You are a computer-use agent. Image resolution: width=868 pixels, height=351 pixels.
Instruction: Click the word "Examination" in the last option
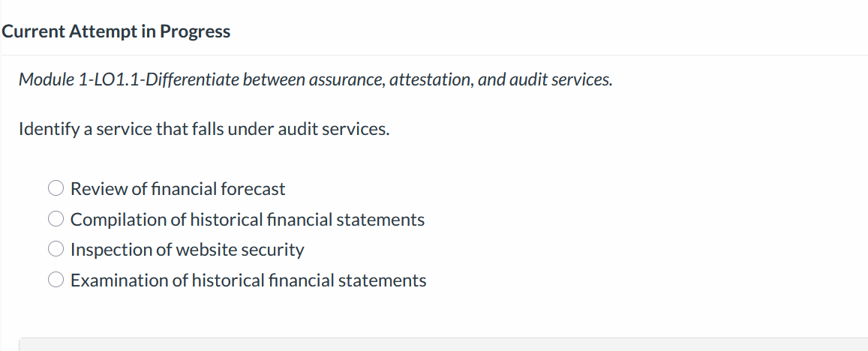click(x=119, y=280)
